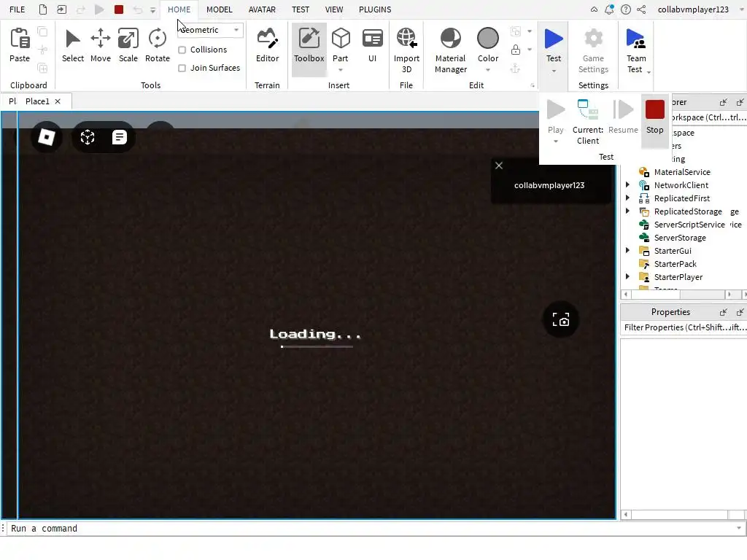
Task: Select StarterPack in Explorer
Action: click(x=675, y=264)
